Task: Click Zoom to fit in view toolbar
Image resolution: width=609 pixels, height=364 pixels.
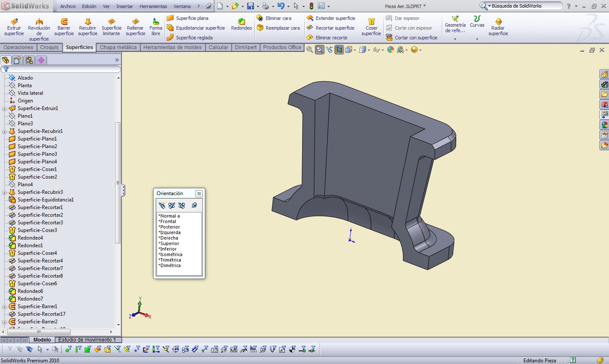Action: pyautogui.click(x=310, y=50)
